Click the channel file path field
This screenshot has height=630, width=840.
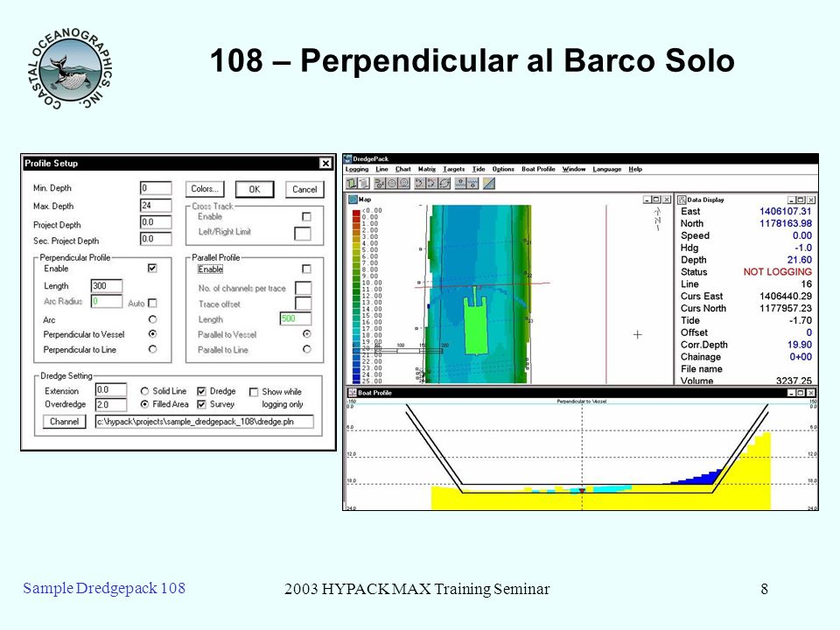[205, 422]
